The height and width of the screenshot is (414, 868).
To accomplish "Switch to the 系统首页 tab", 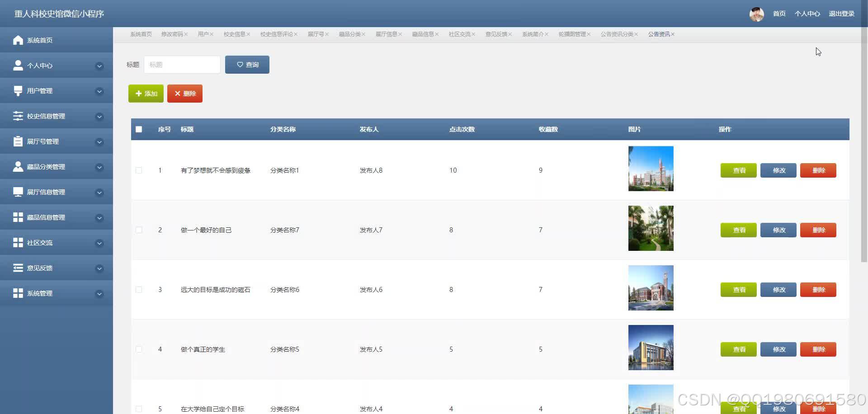I will 141,34.
